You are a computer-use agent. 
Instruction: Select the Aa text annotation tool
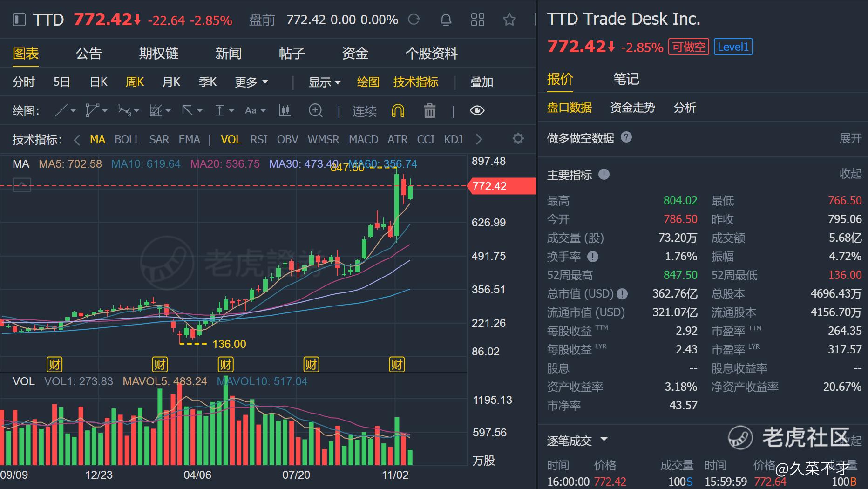pos(251,110)
